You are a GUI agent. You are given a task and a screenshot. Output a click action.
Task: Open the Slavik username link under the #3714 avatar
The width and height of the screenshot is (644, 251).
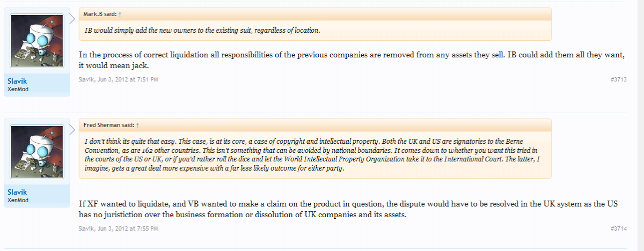click(17, 192)
